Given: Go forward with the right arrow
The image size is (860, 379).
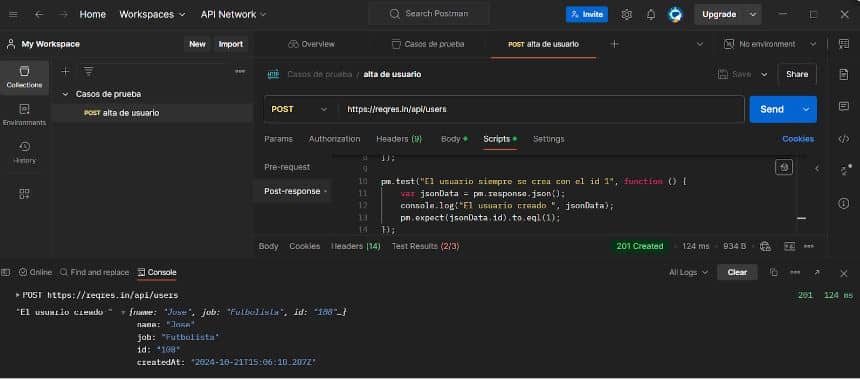Looking at the screenshot, I should [x=64, y=15].
